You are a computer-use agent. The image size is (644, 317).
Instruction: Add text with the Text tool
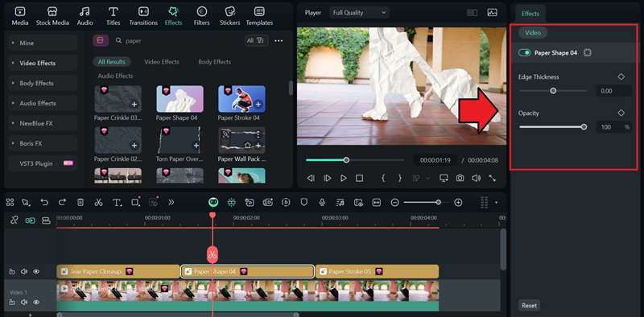(x=117, y=202)
